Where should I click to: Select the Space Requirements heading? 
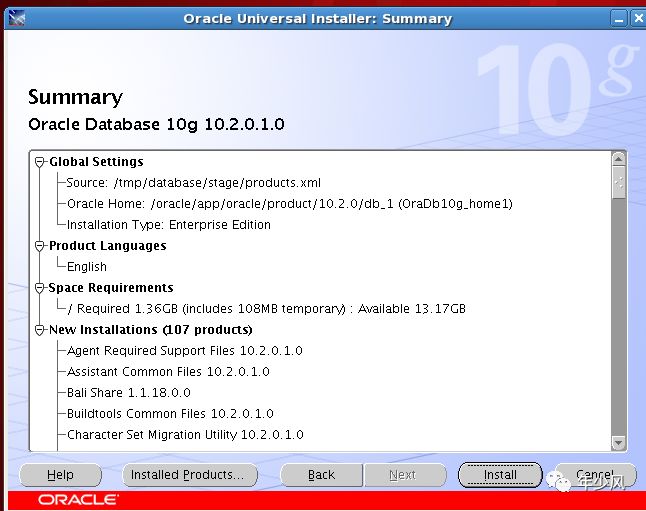click(111, 288)
